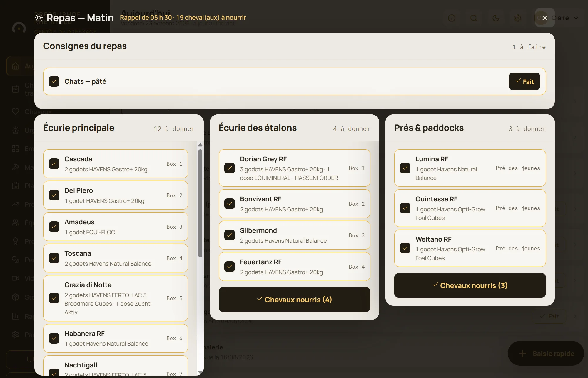The width and height of the screenshot is (588, 378).
Task: Open the info icon in background header
Action: pos(452,18)
